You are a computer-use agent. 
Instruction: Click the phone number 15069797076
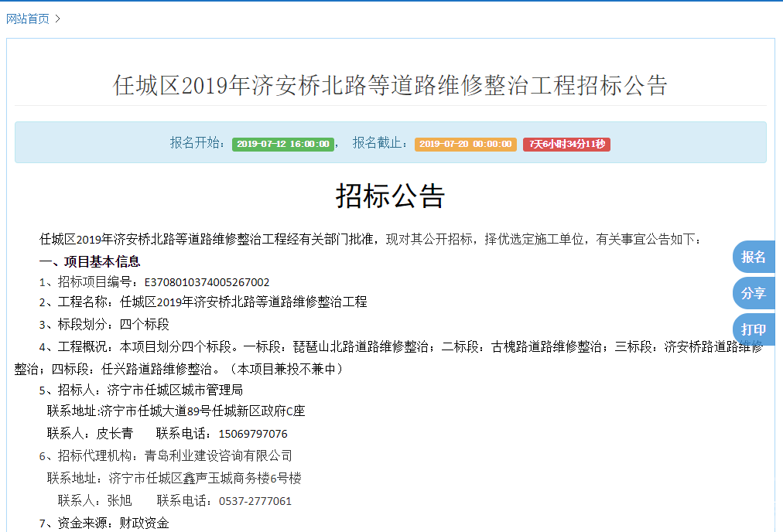click(255, 433)
